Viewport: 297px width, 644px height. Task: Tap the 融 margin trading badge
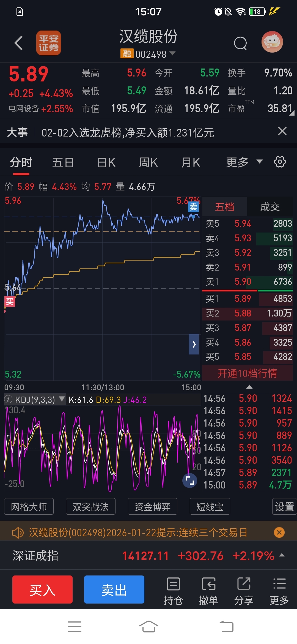pyautogui.click(x=127, y=53)
